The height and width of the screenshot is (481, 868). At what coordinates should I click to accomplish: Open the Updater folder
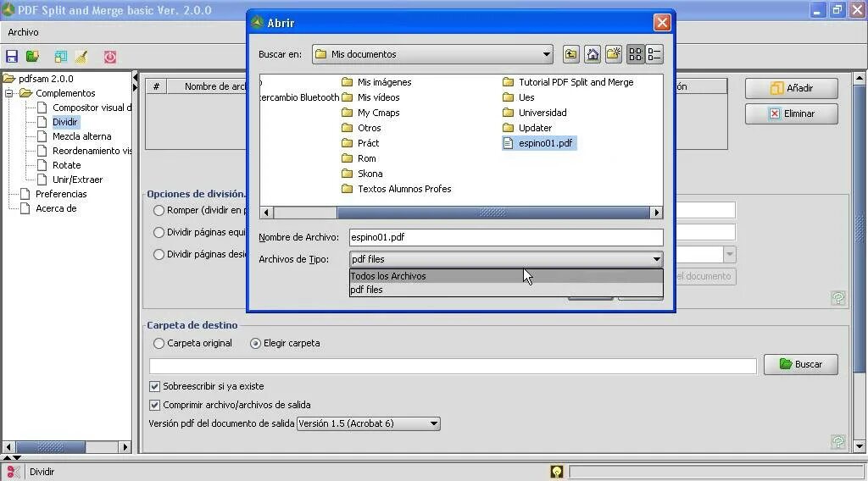(x=527, y=128)
